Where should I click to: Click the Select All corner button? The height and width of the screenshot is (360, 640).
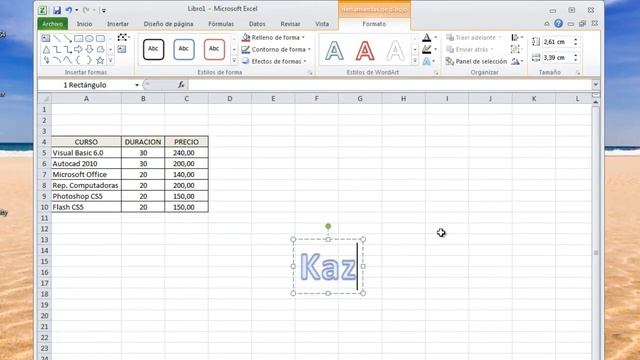44,99
